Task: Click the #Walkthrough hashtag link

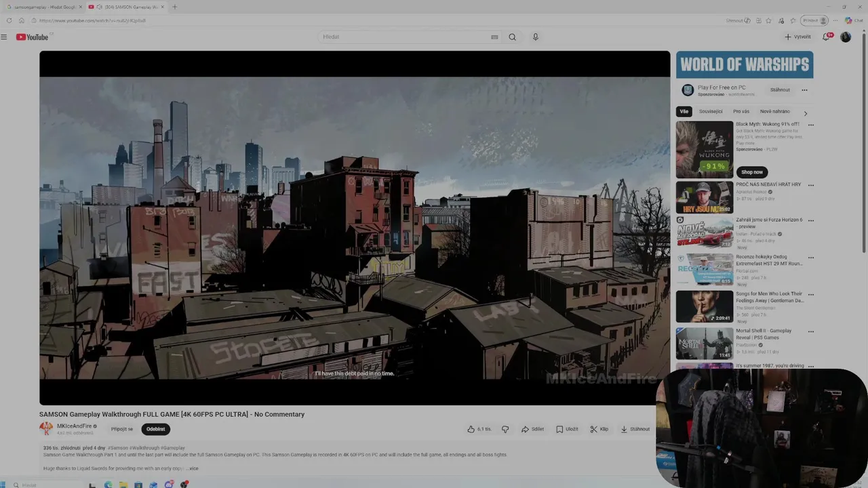Action: pos(144,448)
